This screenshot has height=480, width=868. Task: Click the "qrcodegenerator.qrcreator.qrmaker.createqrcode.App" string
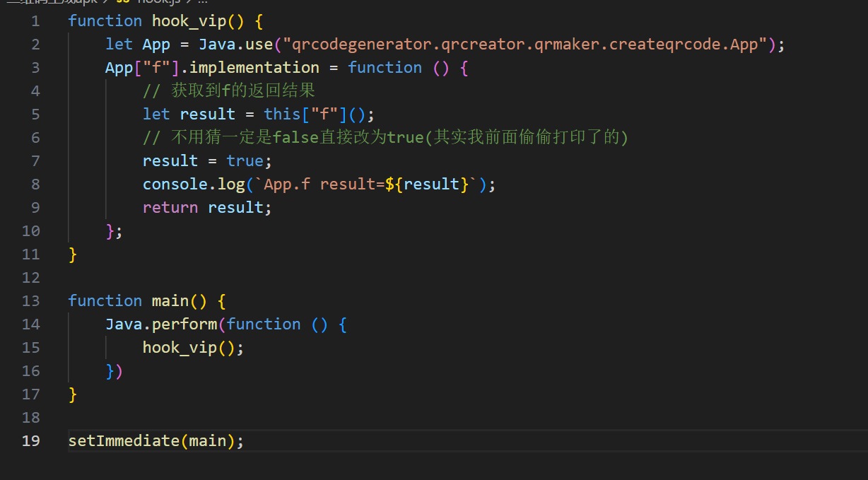click(525, 45)
